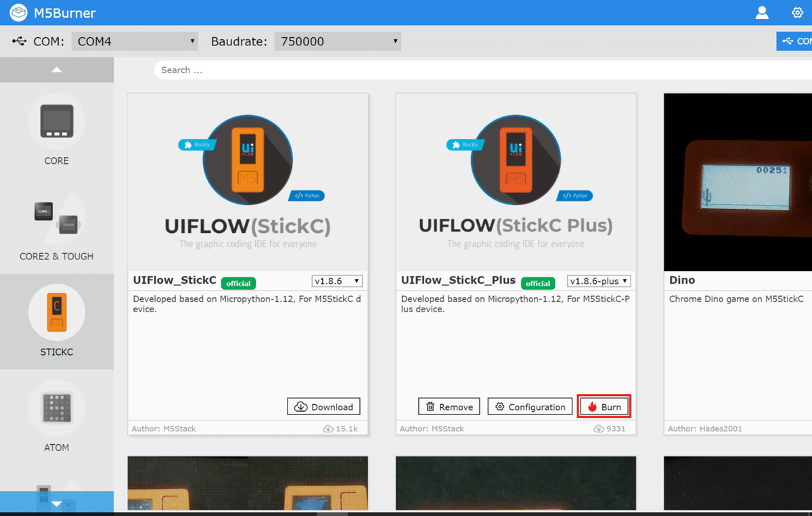Open the user account profile icon
This screenshot has width=812, height=516.
[x=762, y=13]
